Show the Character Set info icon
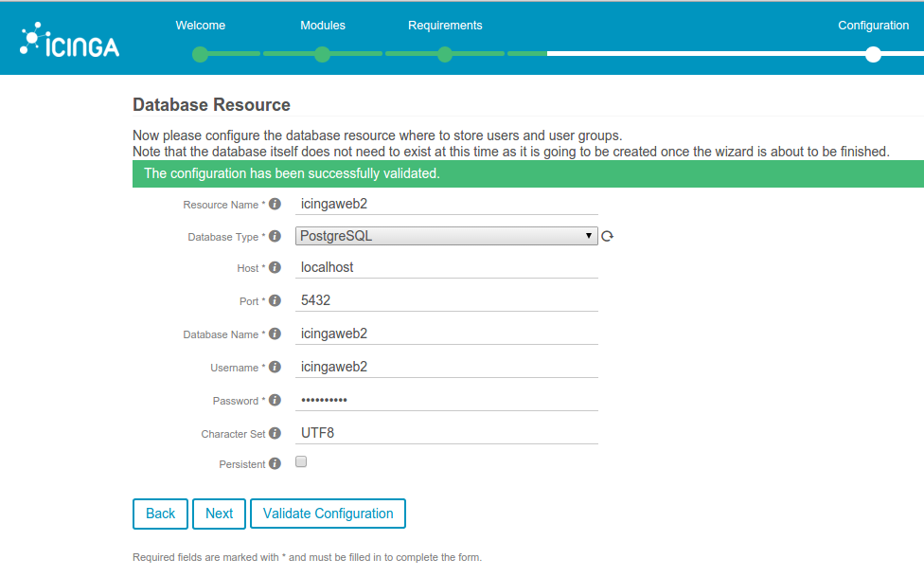This screenshot has width=924, height=577. coord(275,433)
